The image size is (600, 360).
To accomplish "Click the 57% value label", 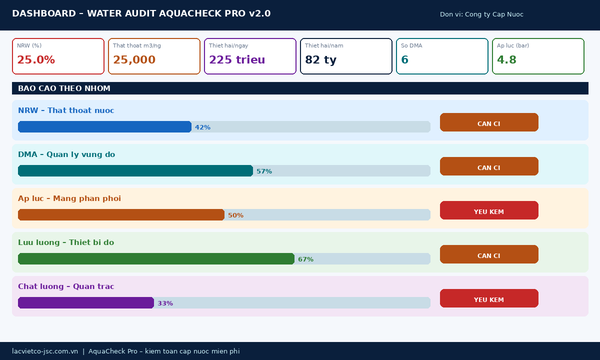I will 264,171.
